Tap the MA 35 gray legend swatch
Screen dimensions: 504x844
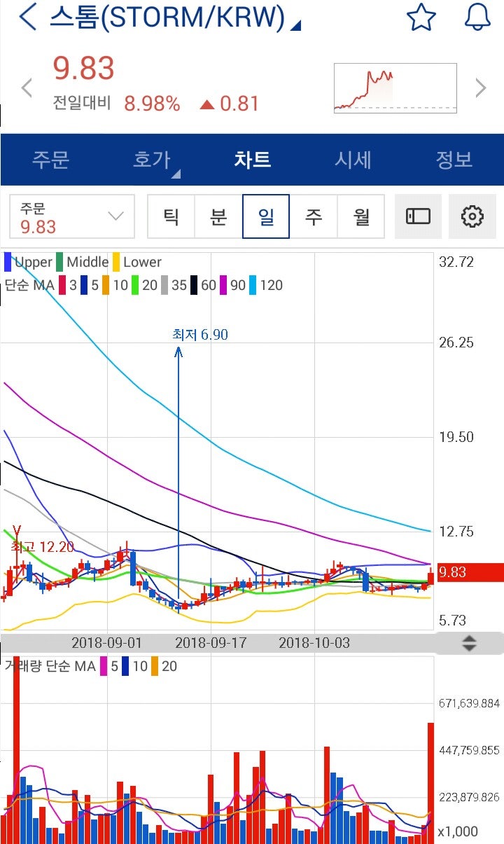coord(164,285)
